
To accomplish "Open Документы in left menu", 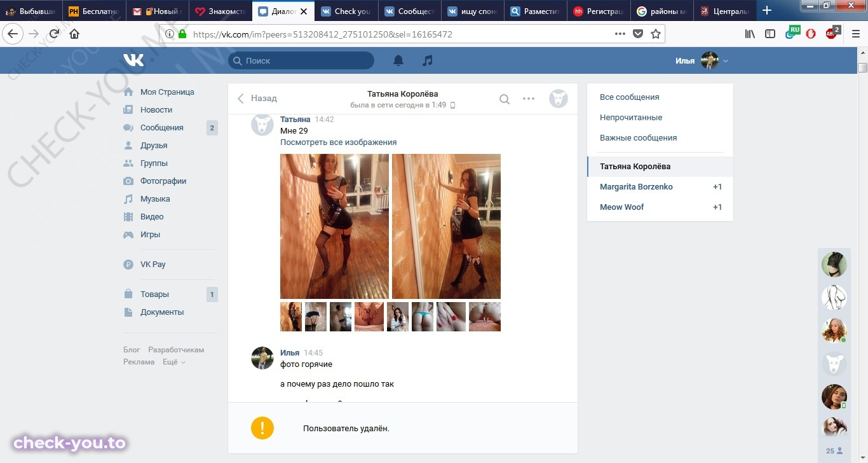I will pyautogui.click(x=162, y=312).
